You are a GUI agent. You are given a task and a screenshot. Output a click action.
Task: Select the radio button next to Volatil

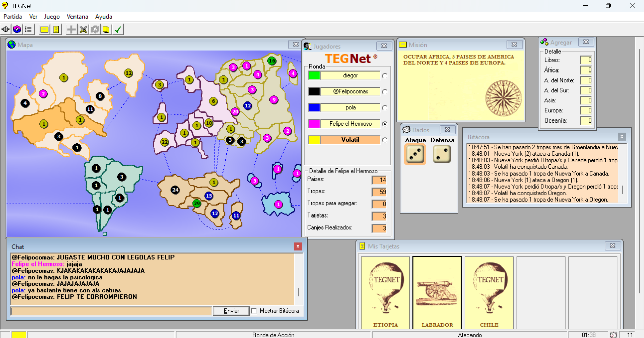click(384, 140)
